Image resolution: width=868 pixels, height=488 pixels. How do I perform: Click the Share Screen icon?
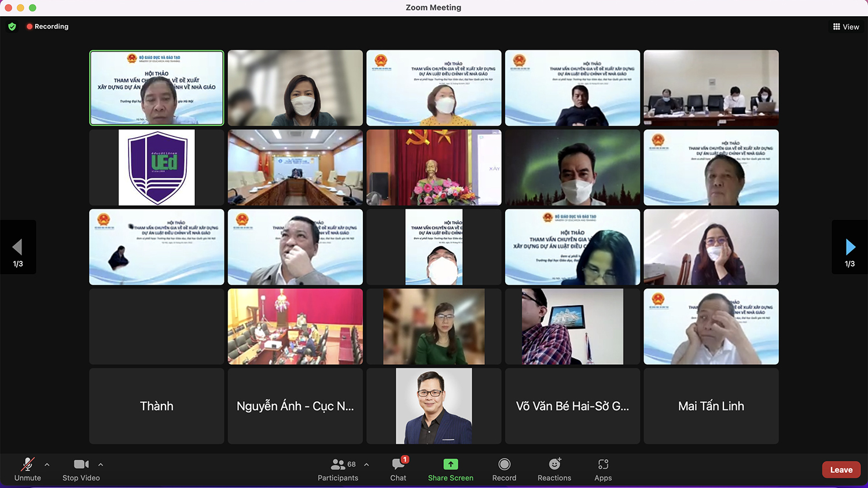pos(450,464)
